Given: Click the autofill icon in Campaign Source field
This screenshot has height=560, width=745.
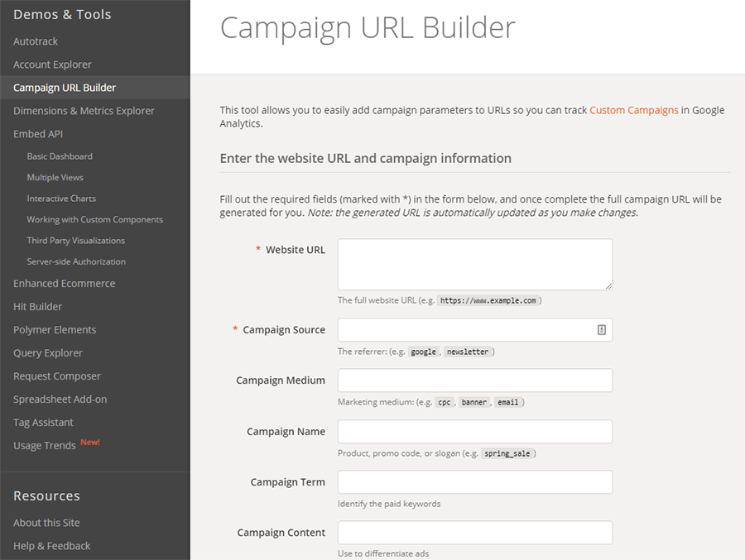Looking at the screenshot, I should click(x=601, y=330).
